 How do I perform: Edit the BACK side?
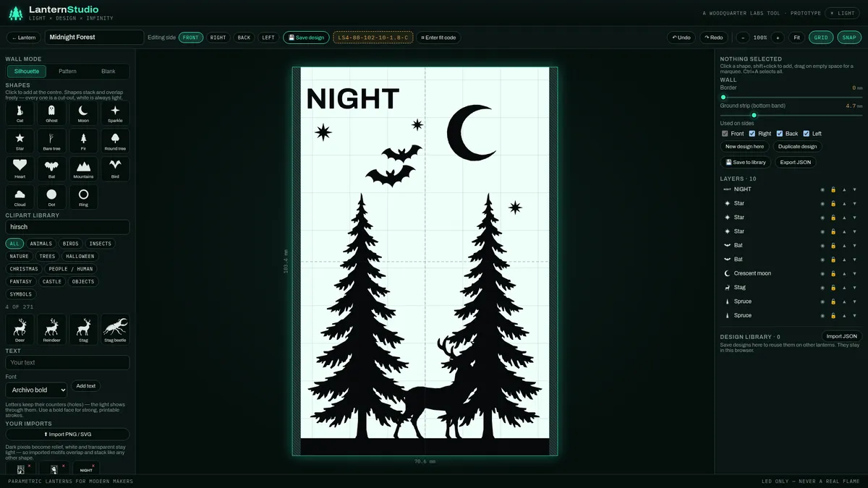244,38
